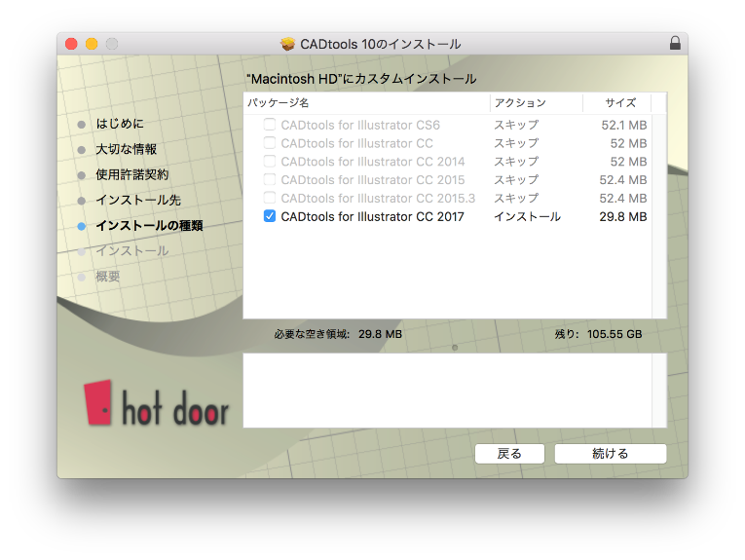The image size is (745, 560).
Task: Click the 52.1 MB size value
Action: [624, 125]
